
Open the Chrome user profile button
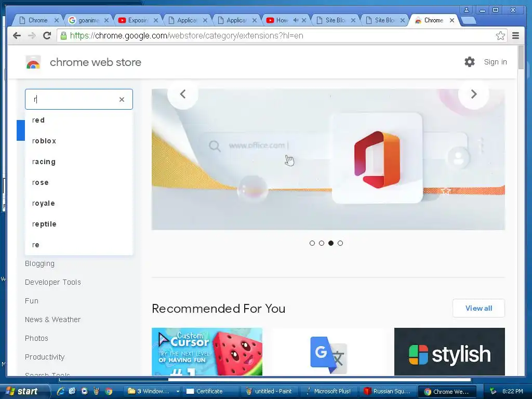tap(467, 10)
